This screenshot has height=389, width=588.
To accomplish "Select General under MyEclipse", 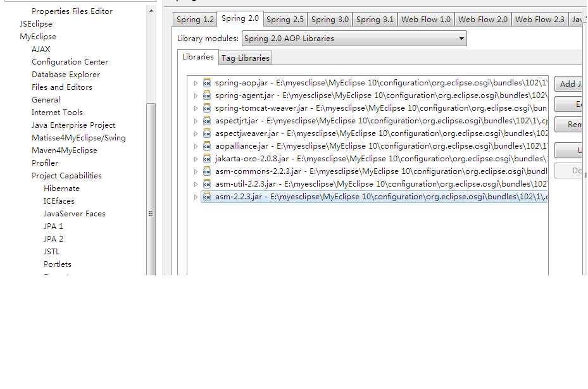I will pos(46,100).
